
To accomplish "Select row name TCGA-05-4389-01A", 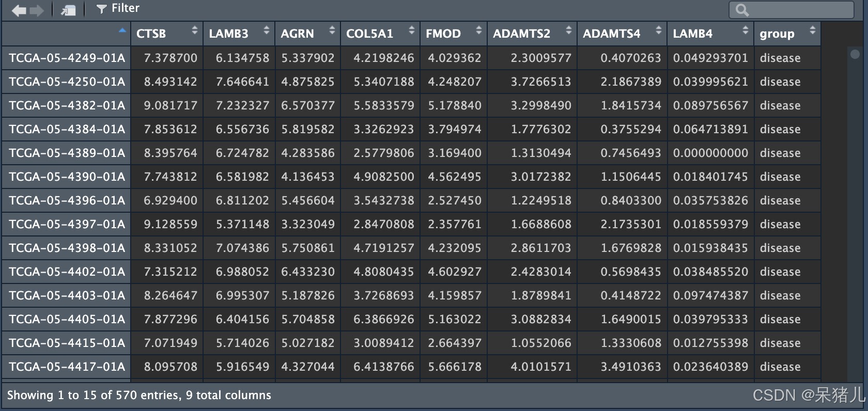I will (x=67, y=153).
